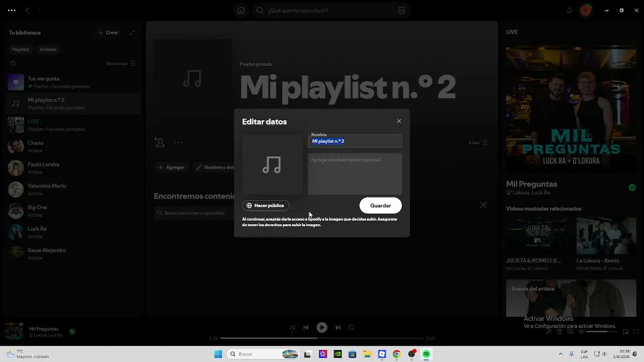Filter library by Playlists
644x362 pixels.
20,49
